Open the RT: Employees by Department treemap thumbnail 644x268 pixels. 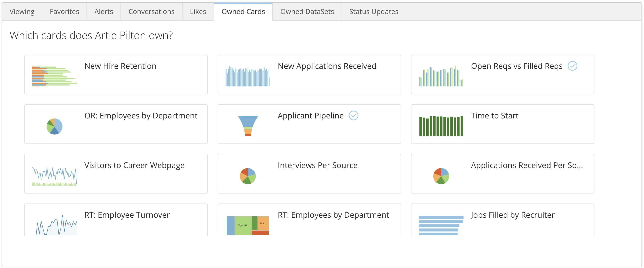(248, 225)
